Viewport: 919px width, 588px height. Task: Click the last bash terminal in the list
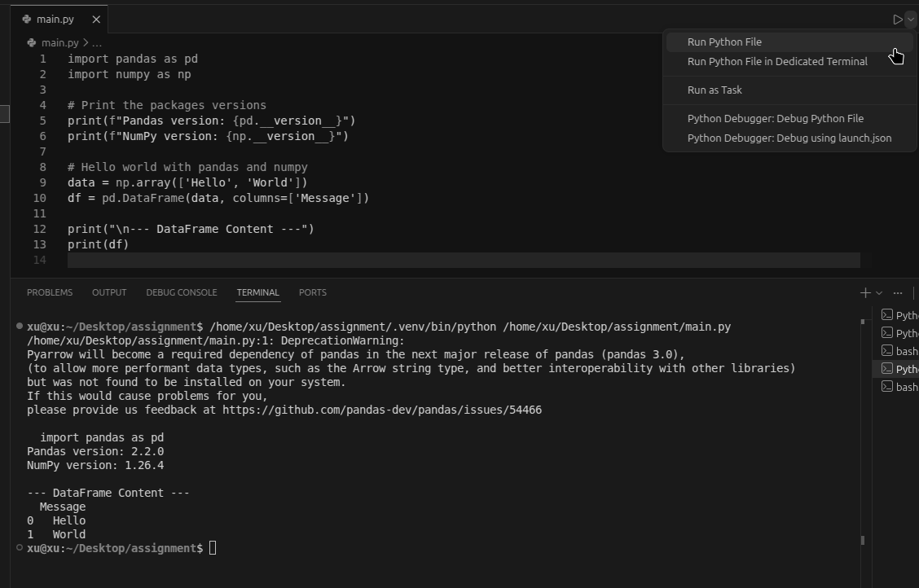896,387
